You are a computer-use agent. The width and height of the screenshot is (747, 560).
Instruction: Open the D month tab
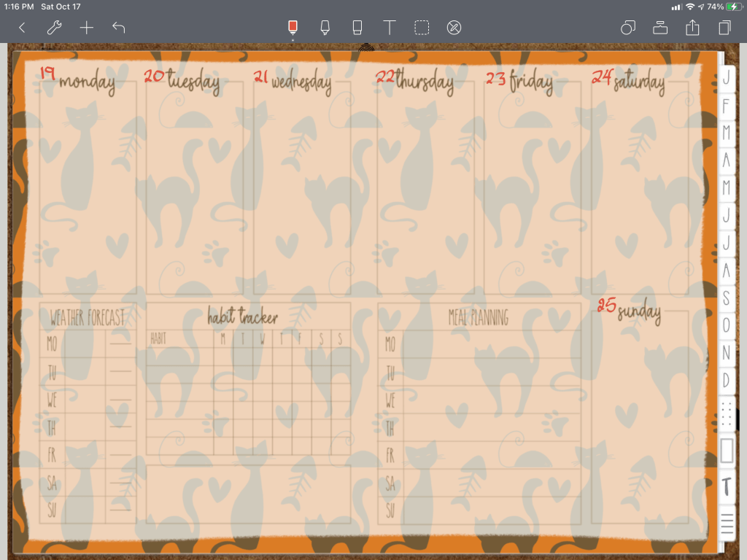tap(726, 380)
